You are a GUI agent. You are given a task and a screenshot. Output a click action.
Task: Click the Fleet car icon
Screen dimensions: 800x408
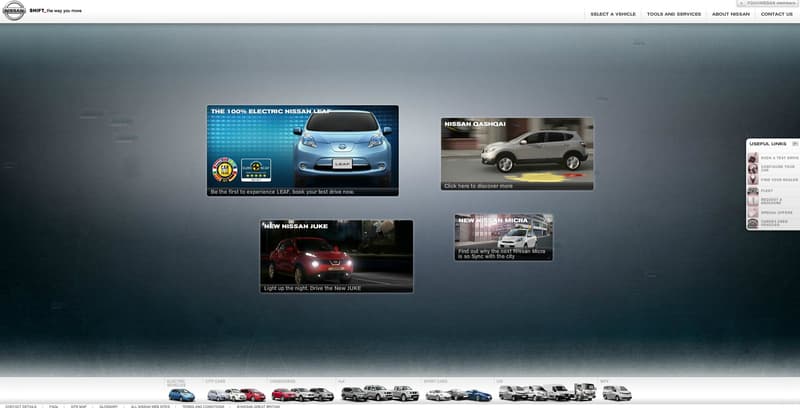(x=753, y=191)
